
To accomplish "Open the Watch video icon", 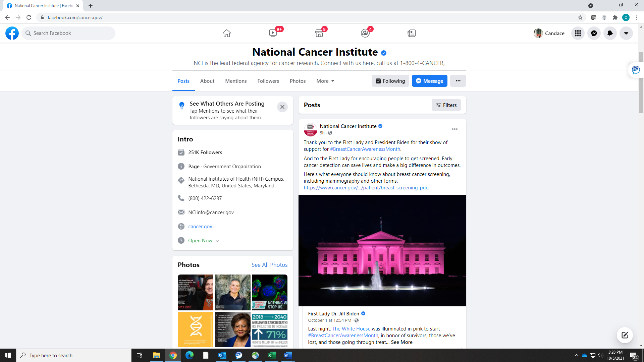I will coord(273,33).
